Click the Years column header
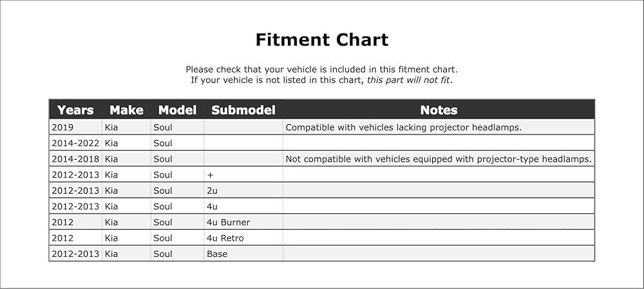Image resolution: width=644 pixels, height=289 pixels. [75, 110]
